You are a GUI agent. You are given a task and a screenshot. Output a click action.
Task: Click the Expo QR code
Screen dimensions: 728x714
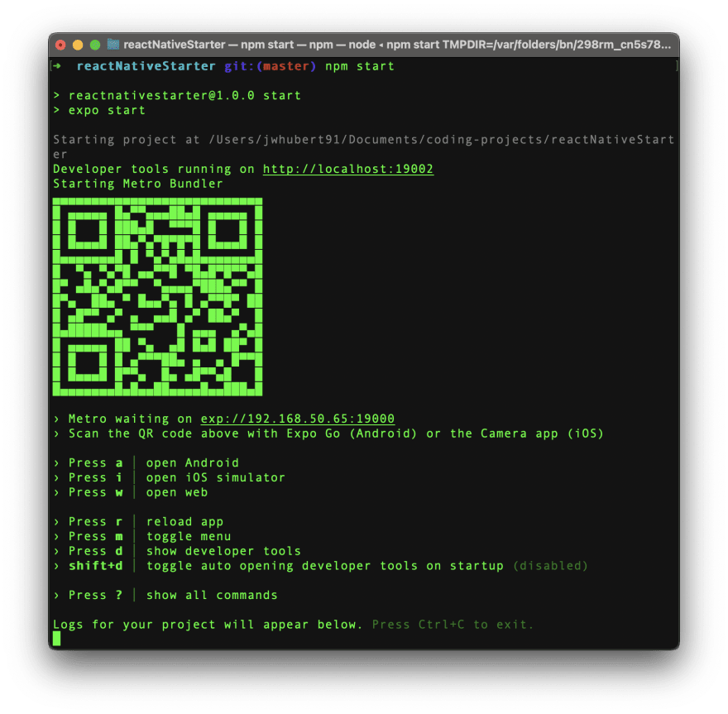click(157, 297)
